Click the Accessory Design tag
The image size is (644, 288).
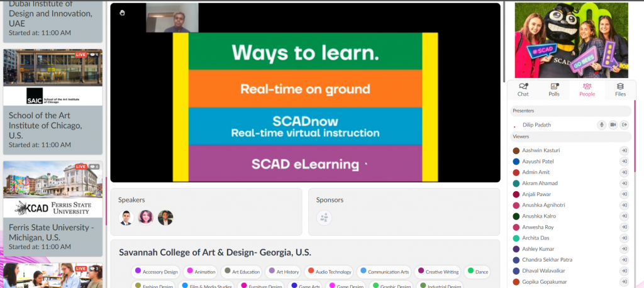[x=156, y=272]
